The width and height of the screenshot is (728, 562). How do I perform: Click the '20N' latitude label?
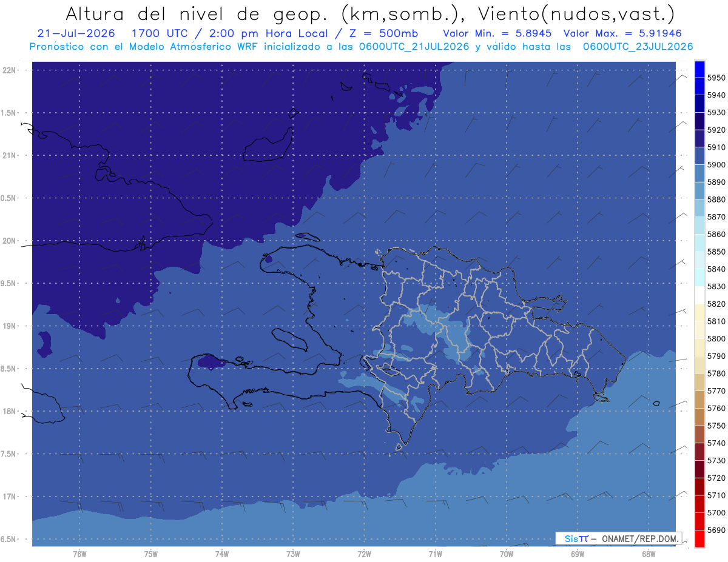pos(9,241)
